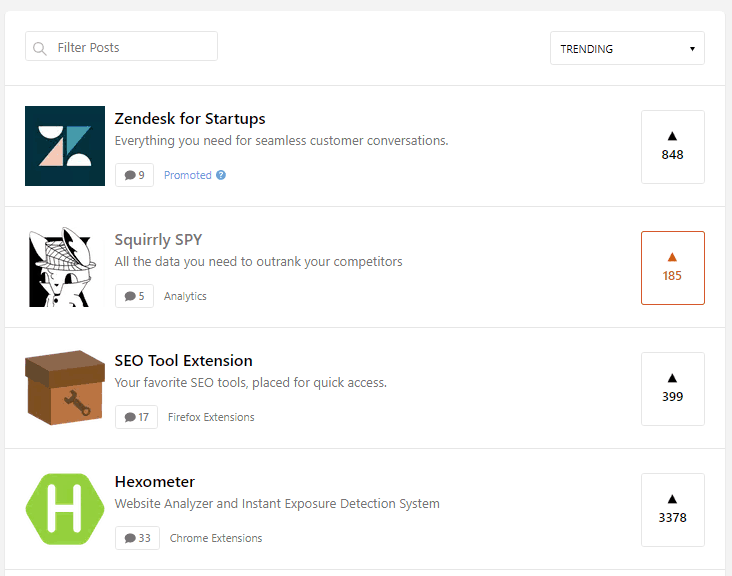The width and height of the screenshot is (732, 576).
Task: Select the Analytics category tag
Action: [x=185, y=296]
